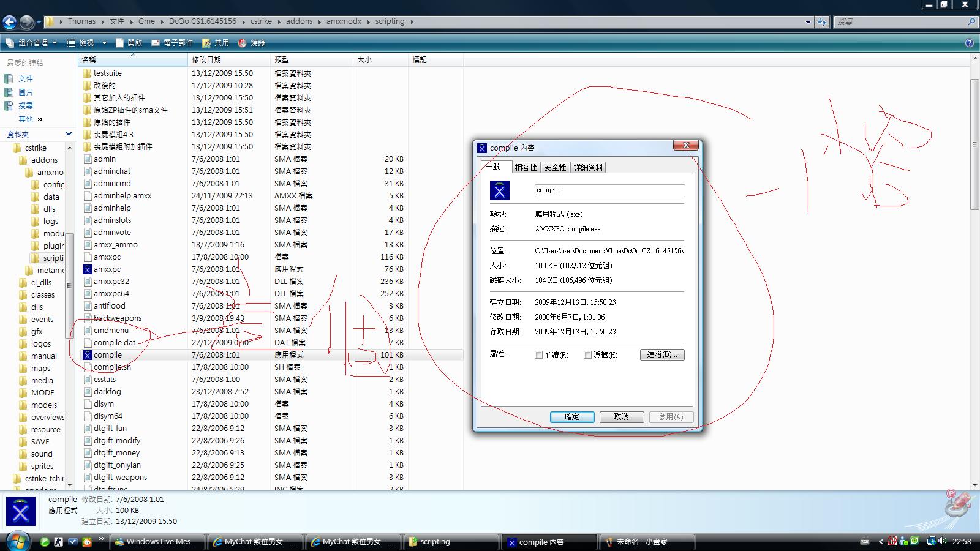Click the file name field in Properties

click(x=609, y=190)
